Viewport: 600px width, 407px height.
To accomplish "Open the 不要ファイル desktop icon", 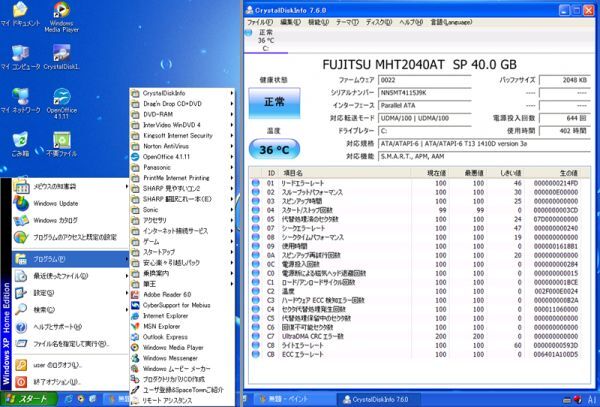I will pos(62,144).
